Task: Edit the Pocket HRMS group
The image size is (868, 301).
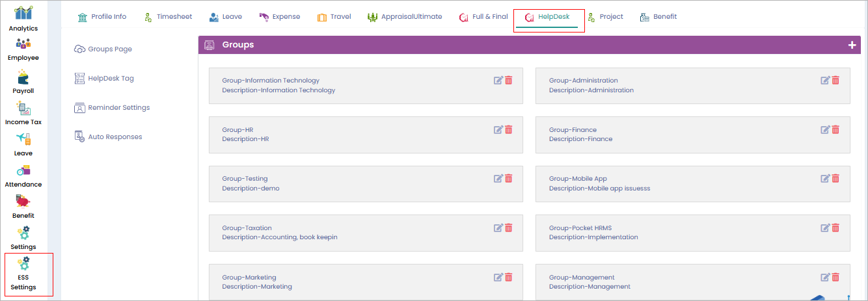Action: click(x=825, y=228)
